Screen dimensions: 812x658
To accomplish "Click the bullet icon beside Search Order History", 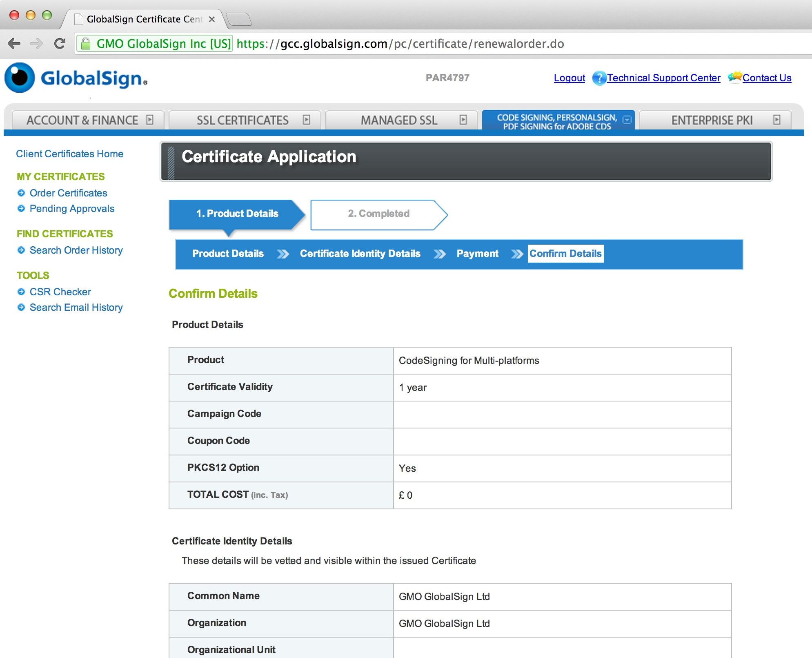I will point(21,250).
